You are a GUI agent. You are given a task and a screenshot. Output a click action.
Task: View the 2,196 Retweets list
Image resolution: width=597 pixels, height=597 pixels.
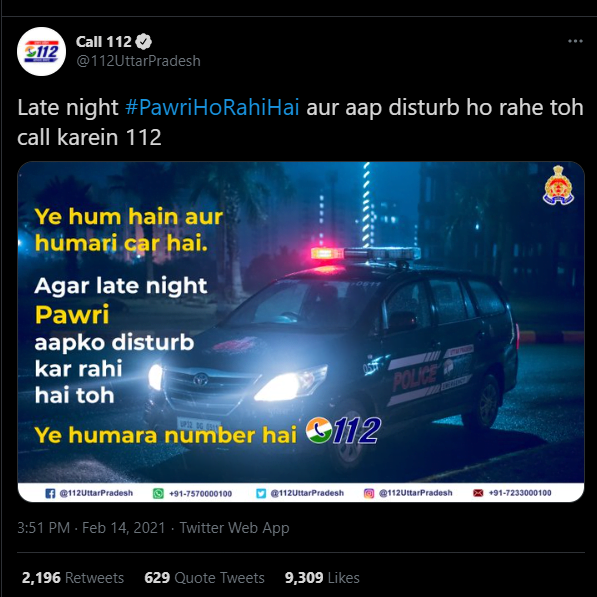73,578
